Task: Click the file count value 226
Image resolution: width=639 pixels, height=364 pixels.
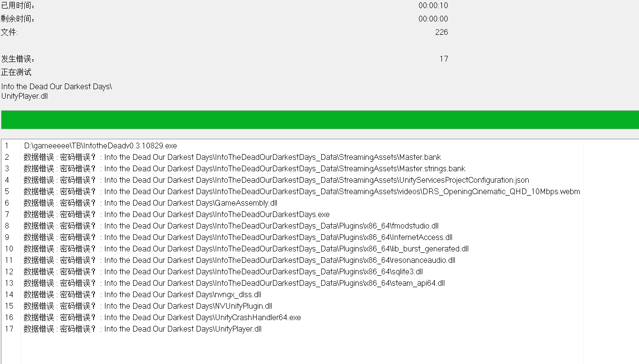Action: pos(441,32)
